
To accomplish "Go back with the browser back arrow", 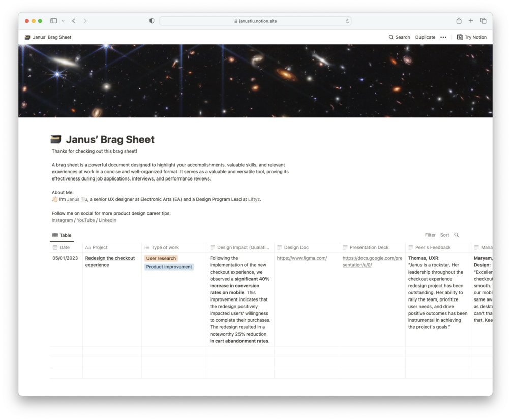I will click(74, 21).
